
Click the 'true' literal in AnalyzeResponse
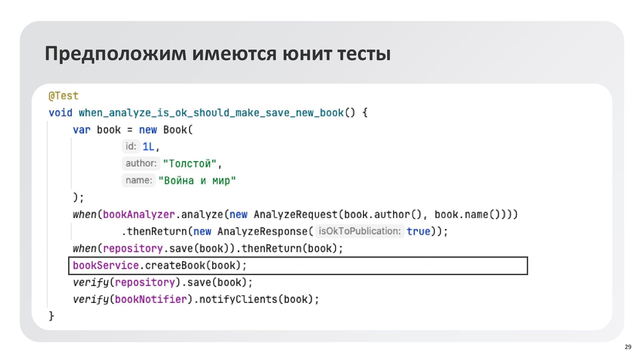point(418,231)
